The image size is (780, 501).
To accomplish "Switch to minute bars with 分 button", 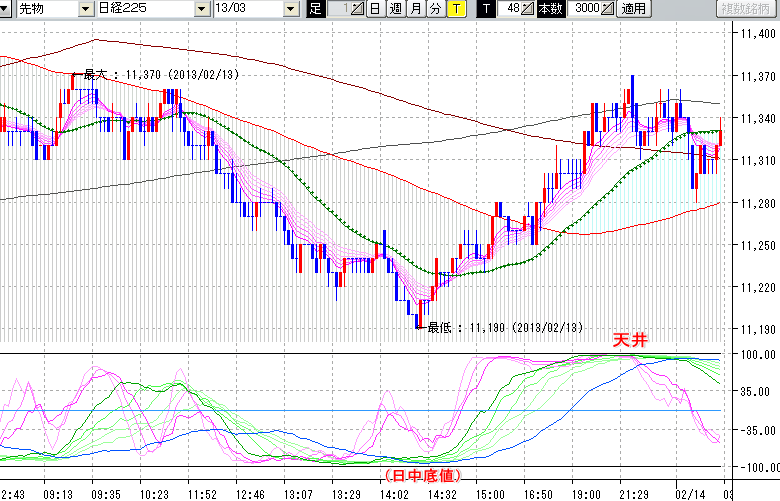I will pos(434,9).
